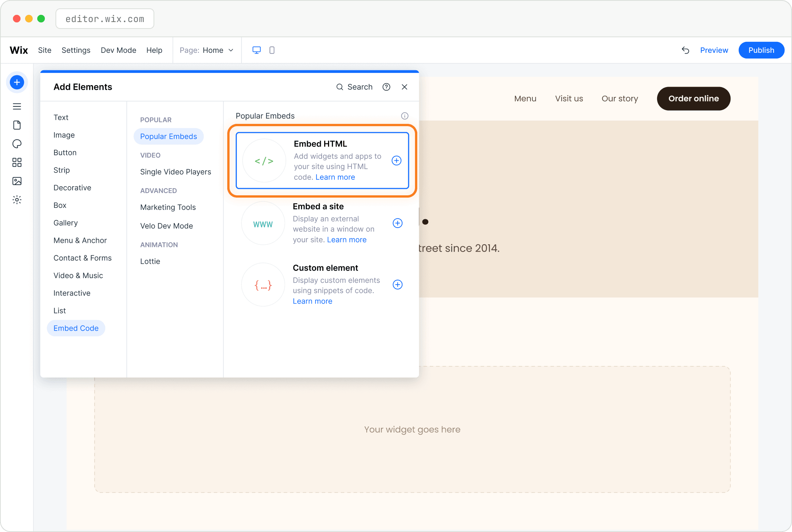Click the WWW Embed a site thumbnail

(263, 223)
